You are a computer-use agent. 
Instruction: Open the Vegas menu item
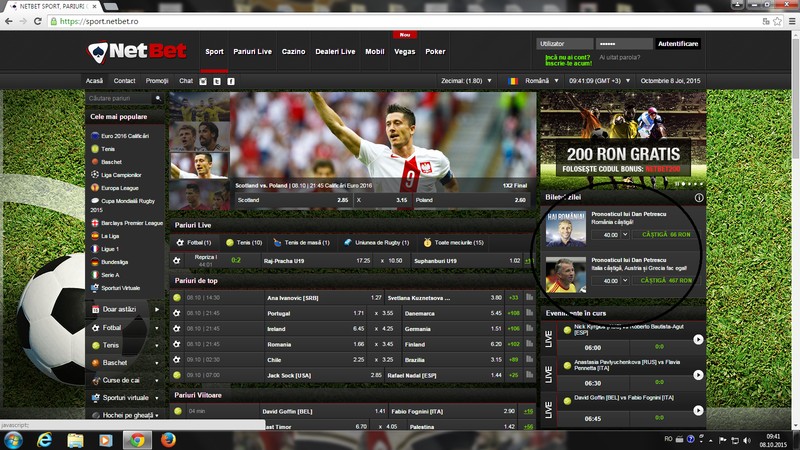click(405, 52)
